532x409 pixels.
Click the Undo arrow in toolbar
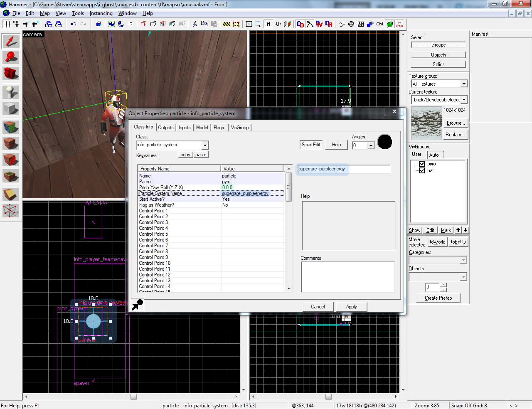74,24
